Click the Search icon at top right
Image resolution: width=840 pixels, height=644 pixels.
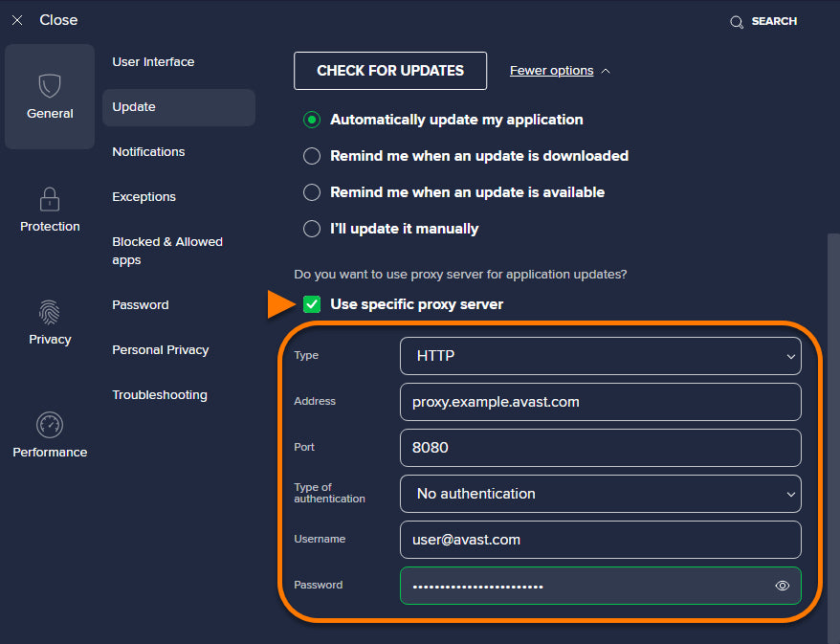tap(736, 21)
